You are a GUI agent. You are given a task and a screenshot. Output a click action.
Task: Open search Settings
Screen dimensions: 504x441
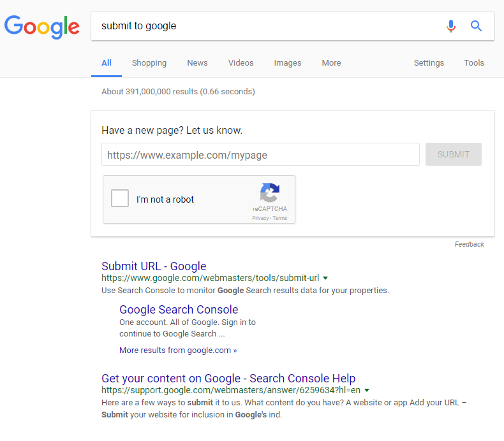coord(429,63)
